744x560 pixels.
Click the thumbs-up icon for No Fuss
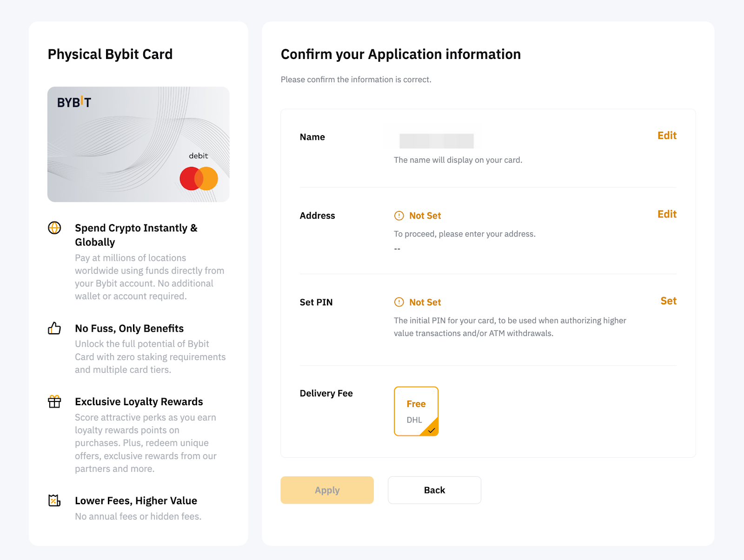tap(54, 329)
